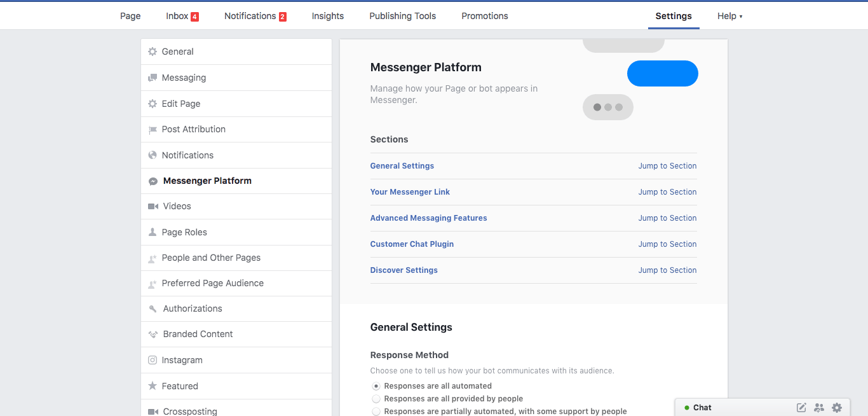The width and height of the screenshot is (868, 416).
Task: Open Preferred Page Audience settings
Action: [x=236, y=284]
